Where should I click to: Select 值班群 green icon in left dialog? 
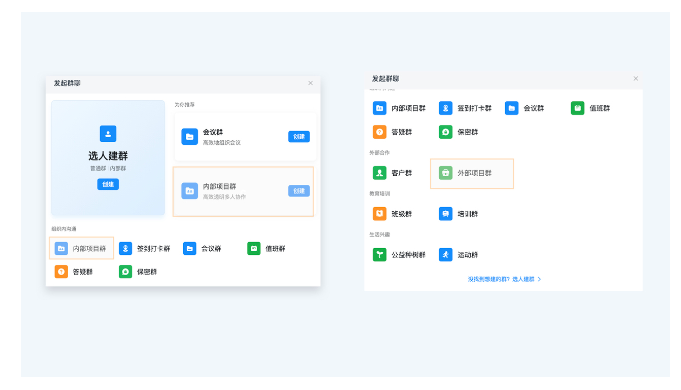click(254, 248)
